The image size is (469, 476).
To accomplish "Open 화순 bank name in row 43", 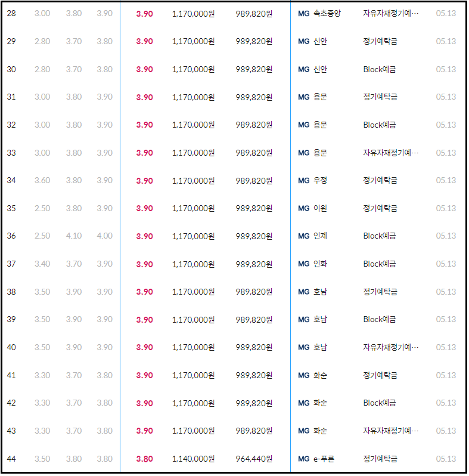I will pyautogui.click(x=321, y=431).
